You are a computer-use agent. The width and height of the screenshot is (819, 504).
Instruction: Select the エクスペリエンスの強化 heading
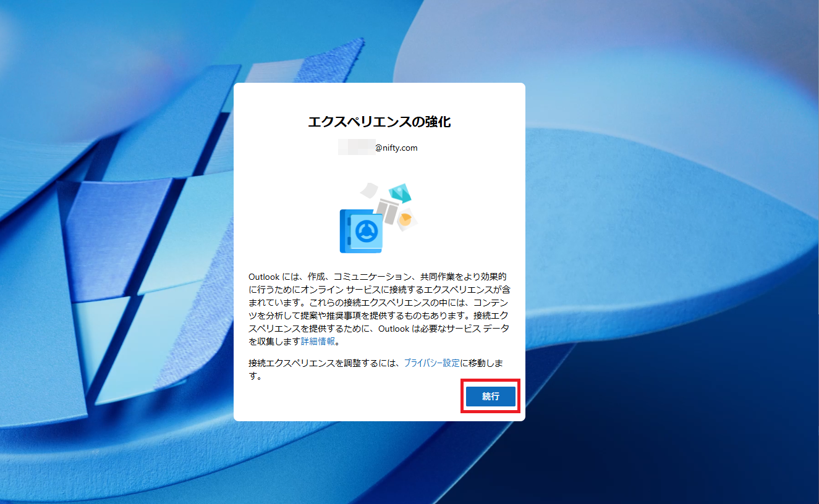tap(380, 122)
